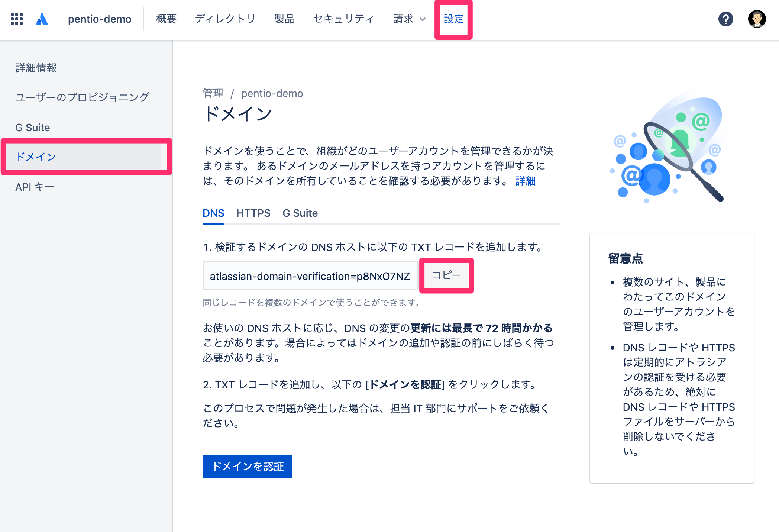Viewport: 779px width, 532px height.
Task: Select 詳細情報 in the sidebar
Action: pos(36,68)
